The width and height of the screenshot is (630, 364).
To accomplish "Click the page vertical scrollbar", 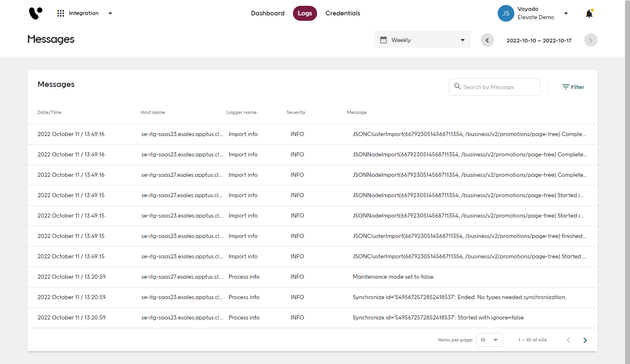I will click(x=628, y=182).
